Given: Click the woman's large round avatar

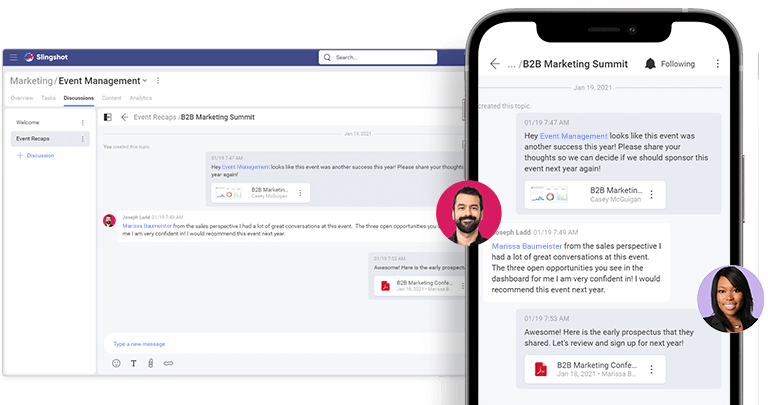Looking at the screenshot, I should coord(730,299).
